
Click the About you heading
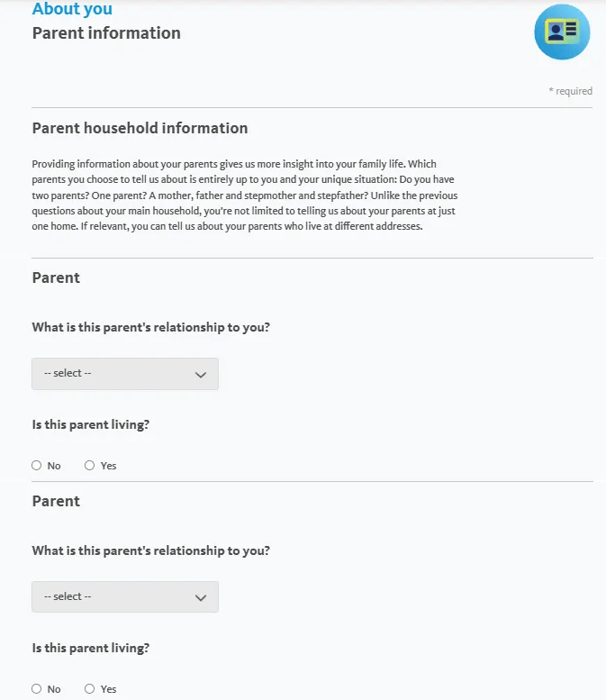tap(72, 8)
